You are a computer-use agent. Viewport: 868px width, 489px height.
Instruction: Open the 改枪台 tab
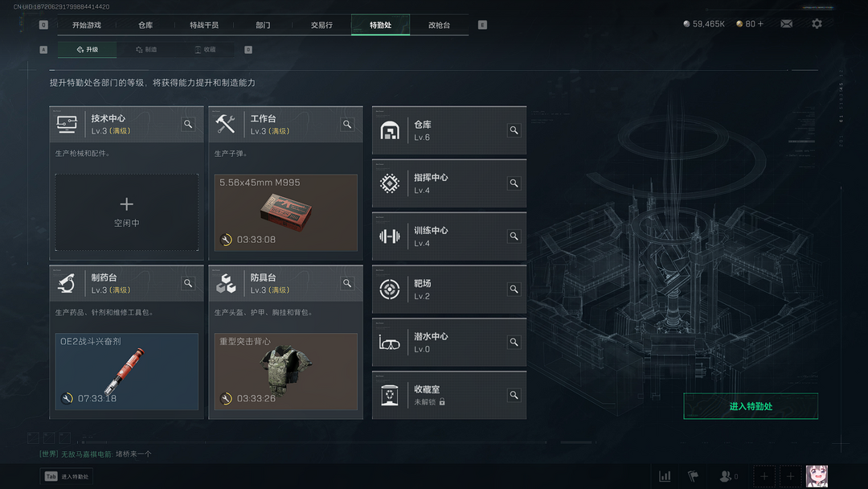coord(439,25)
